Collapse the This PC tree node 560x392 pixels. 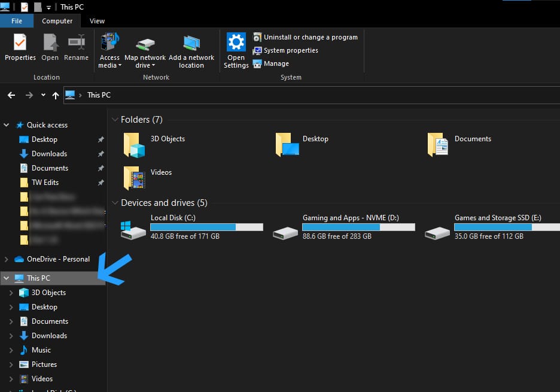pyautogui.click(x=6, y=278)
